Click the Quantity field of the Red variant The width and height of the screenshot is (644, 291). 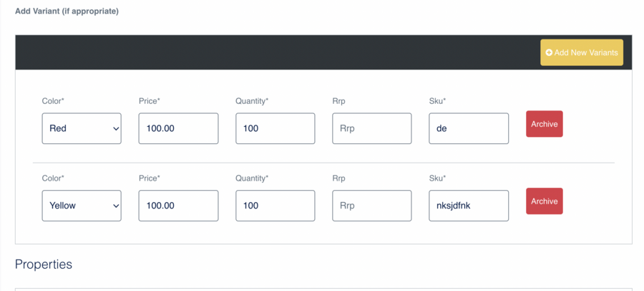tap(275, 128)
